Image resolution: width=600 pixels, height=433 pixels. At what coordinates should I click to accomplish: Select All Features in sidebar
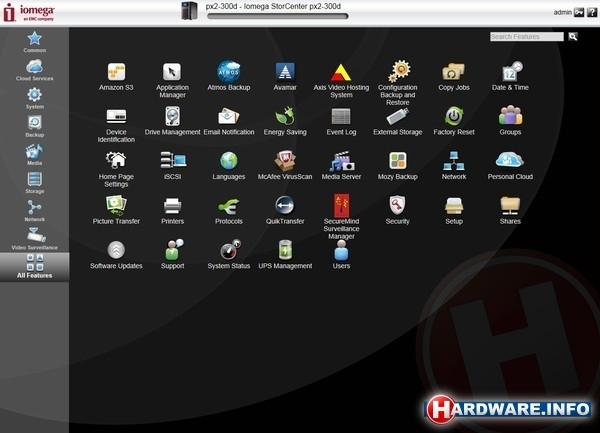coord(34,267)
